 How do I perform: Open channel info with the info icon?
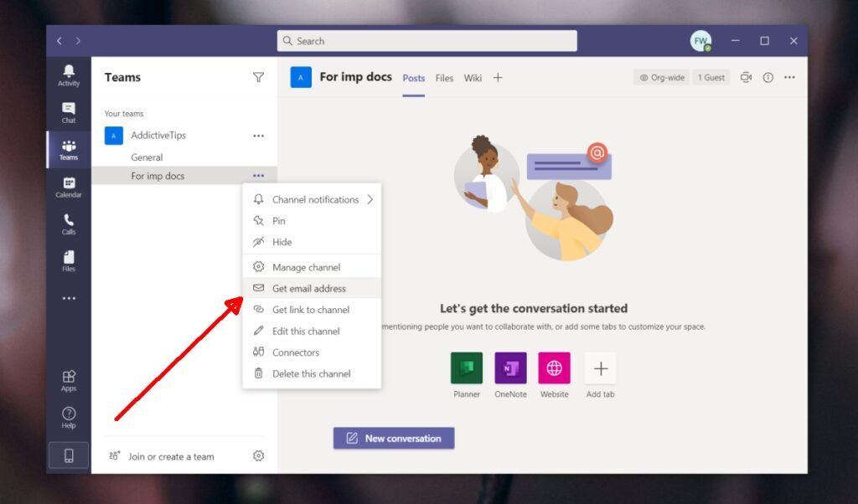pyautogui.click(x=768, y=77)
